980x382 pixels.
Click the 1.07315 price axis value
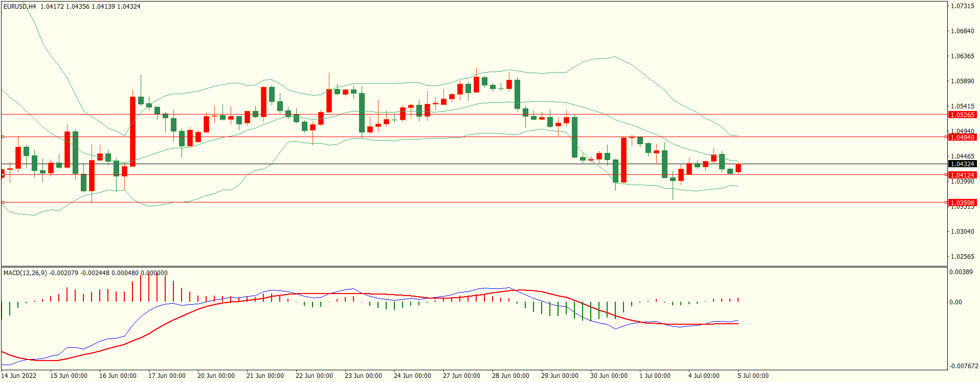(x=962, y=6)
